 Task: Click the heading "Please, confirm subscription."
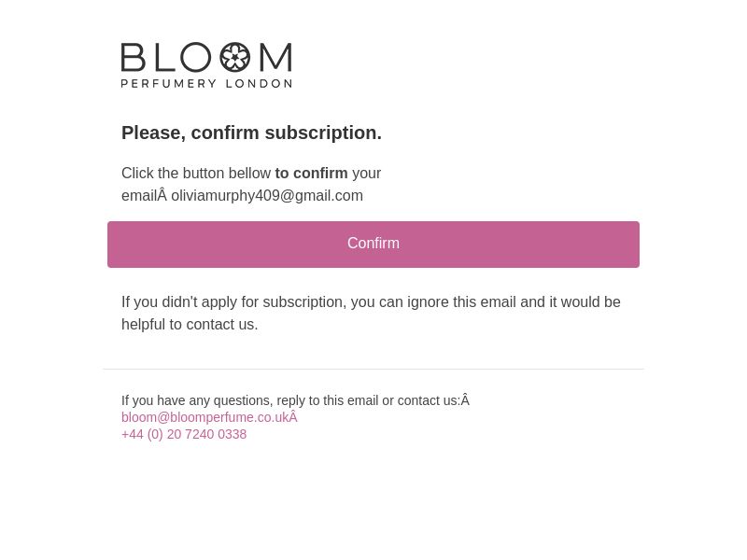251,133
